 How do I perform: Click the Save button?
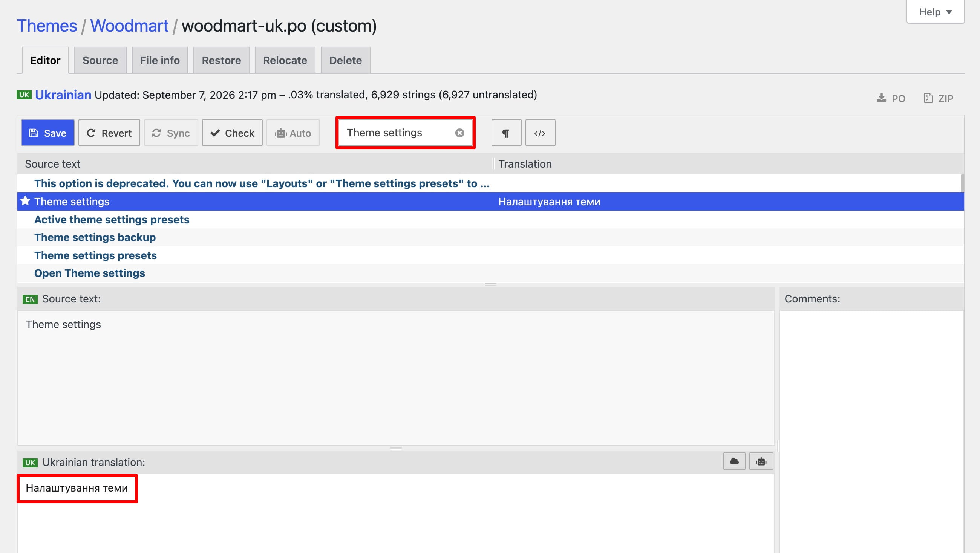click(47, 133)
